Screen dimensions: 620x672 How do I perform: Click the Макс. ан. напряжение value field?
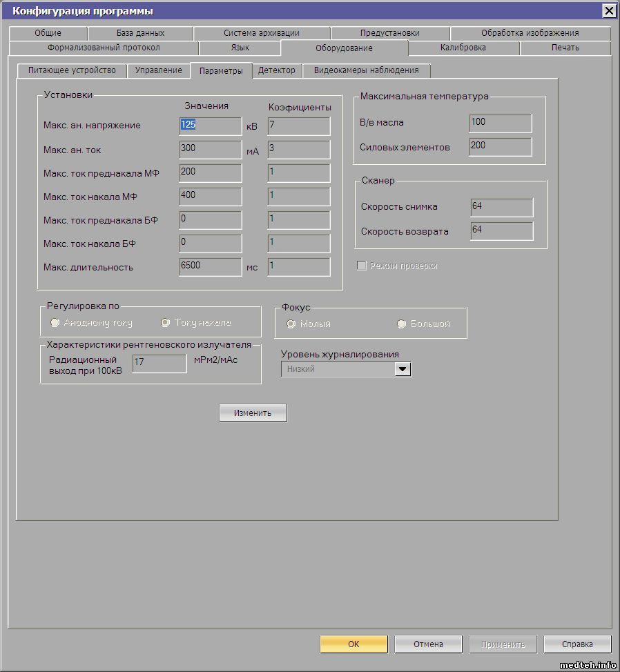pos(210,126)
